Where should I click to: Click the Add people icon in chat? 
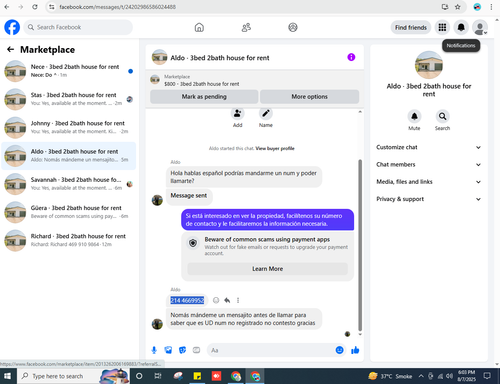[x=237, y=114]
